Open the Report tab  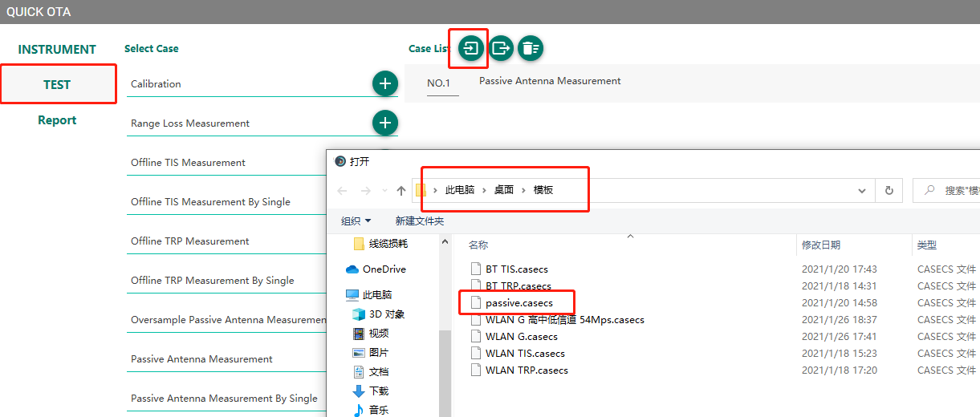coord(57,120)
